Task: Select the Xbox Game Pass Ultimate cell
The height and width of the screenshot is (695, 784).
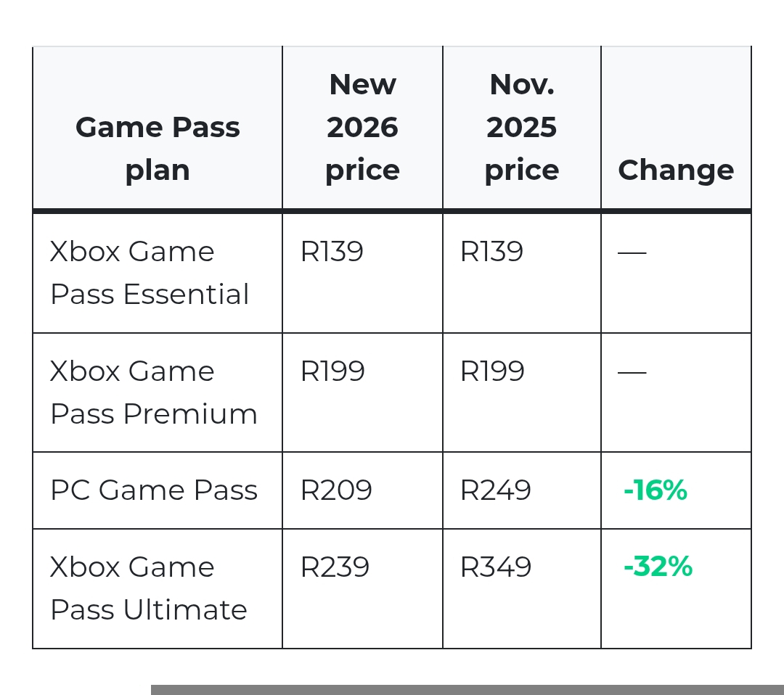Action: click(149, 588)
